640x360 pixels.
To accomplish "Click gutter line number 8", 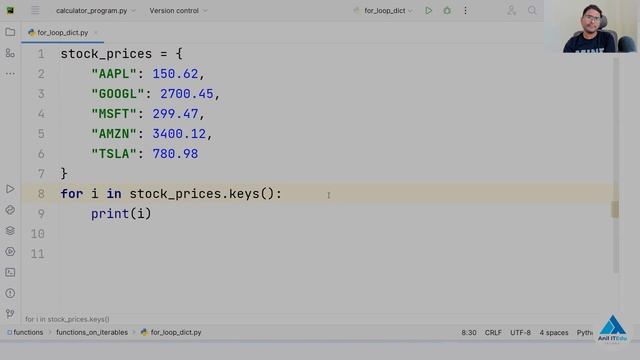I will [x=41, y=193].
